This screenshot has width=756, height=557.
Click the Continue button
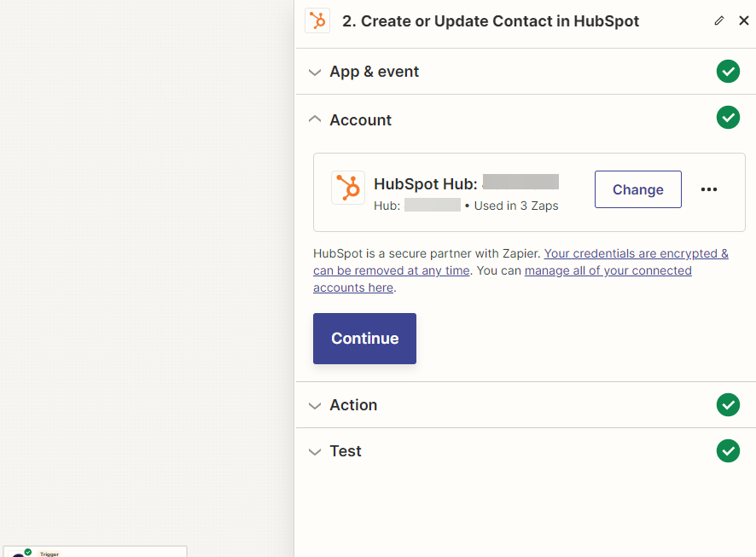click(364, 339)
